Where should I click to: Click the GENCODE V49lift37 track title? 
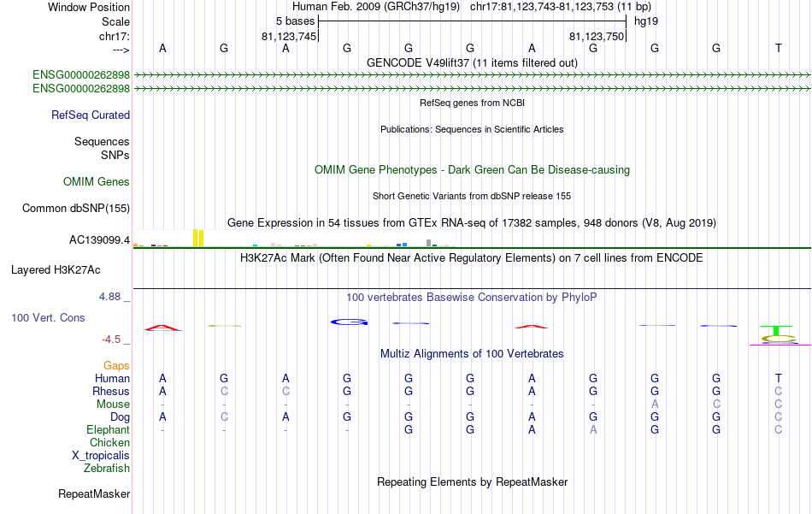click(472, 62)
